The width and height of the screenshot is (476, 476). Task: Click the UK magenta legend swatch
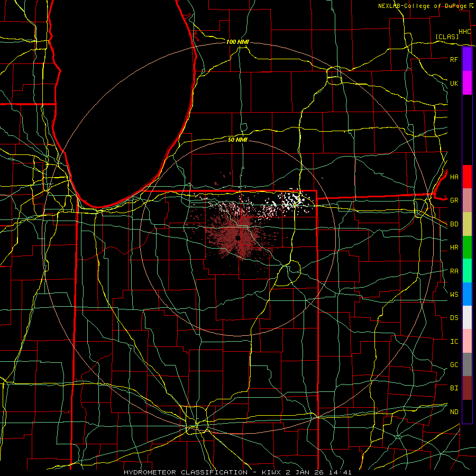pyautogui.click(x=467, y=83)
